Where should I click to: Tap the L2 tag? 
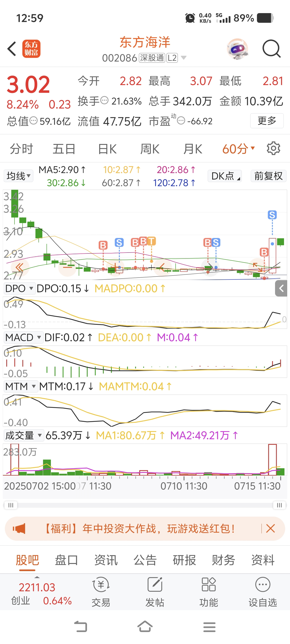pos(172,58)
